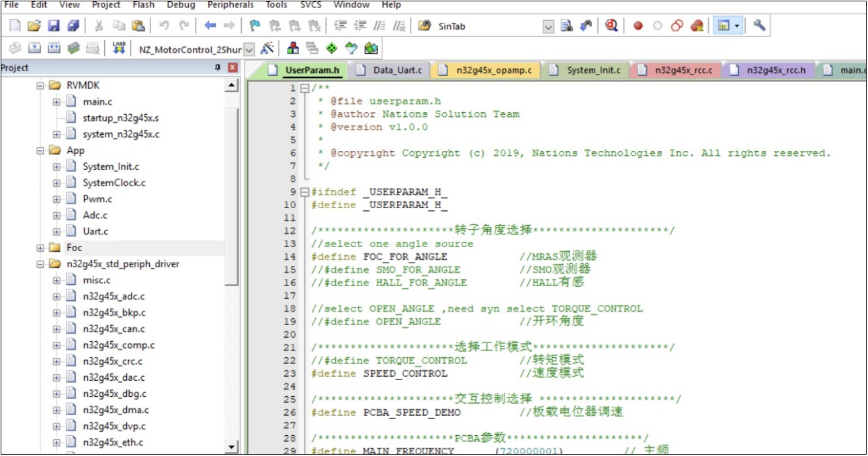Open Manage Project Items colored blocks icon
Image resolution: width=868 pixels, height=456 pixels.
(x=293, y=48)
